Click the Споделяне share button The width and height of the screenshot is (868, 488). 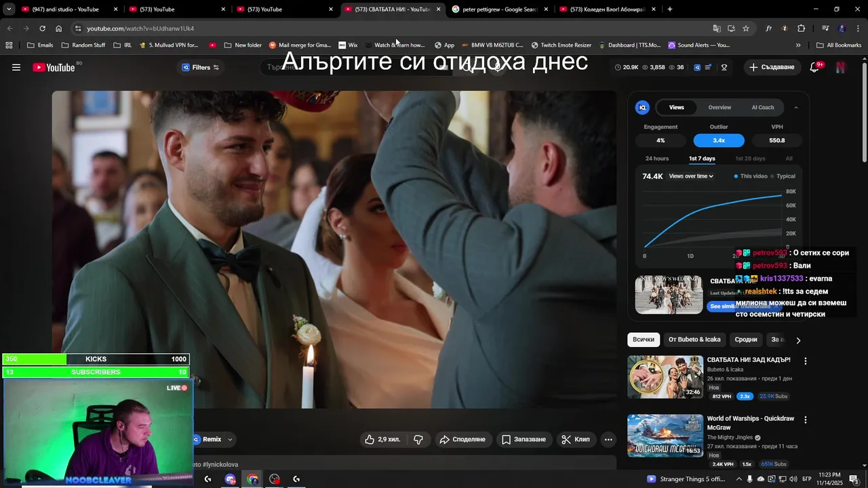click(462, 439)
